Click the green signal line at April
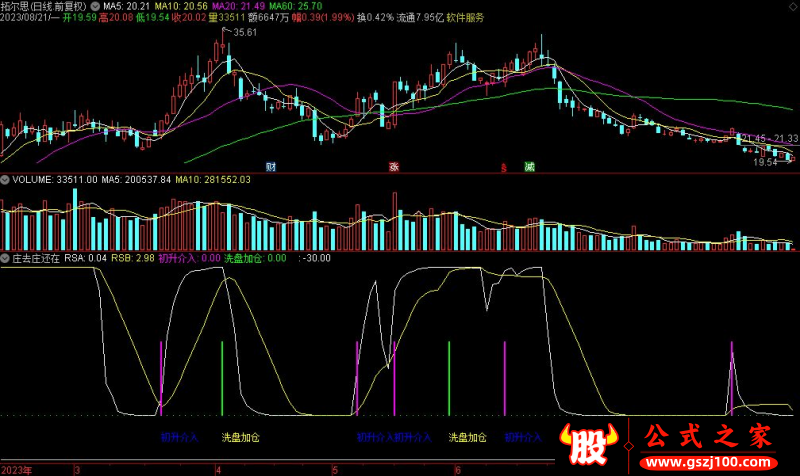 (x=222, y=378)
